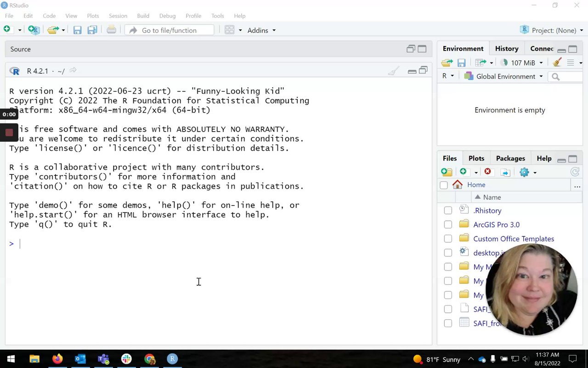
Task: Switch to the Help tab
Action: 544,158
